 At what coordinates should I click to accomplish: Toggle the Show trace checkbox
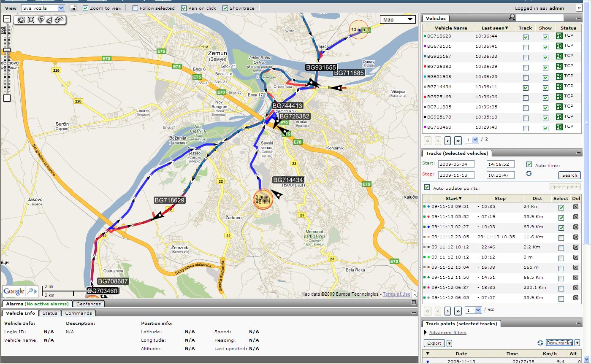coord(225,8)
